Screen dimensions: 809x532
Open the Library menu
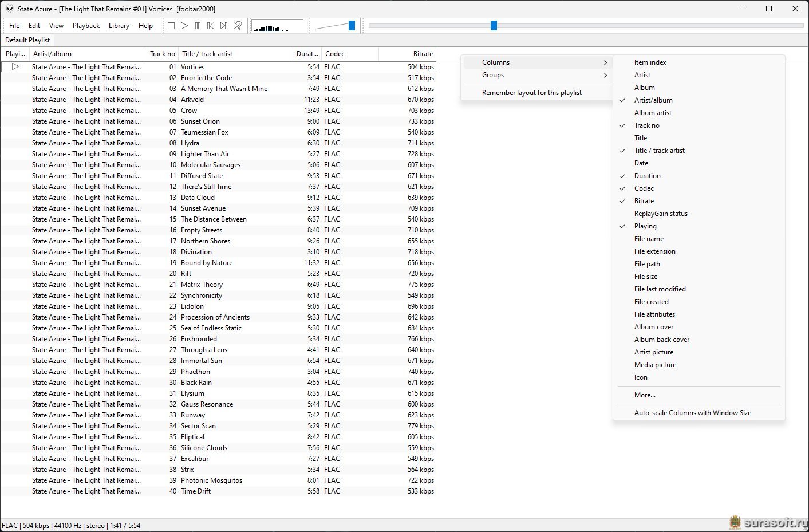coord(119,26)
